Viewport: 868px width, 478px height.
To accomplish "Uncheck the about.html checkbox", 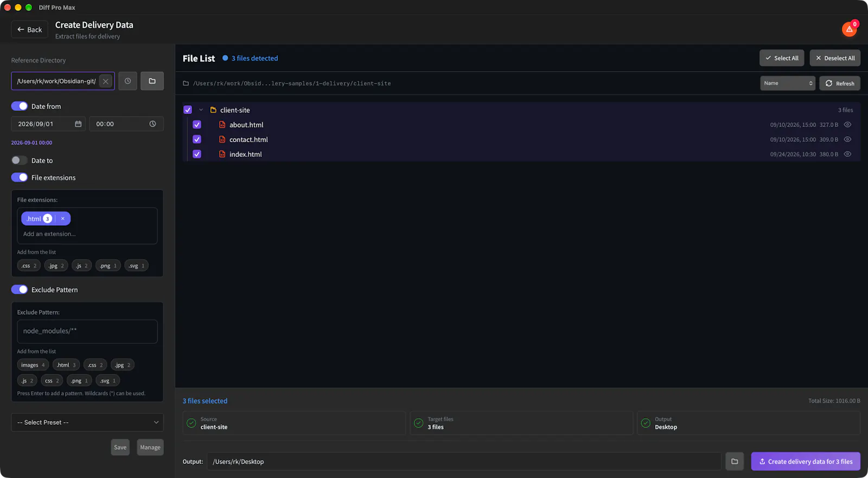I will [x=197, y=125].
